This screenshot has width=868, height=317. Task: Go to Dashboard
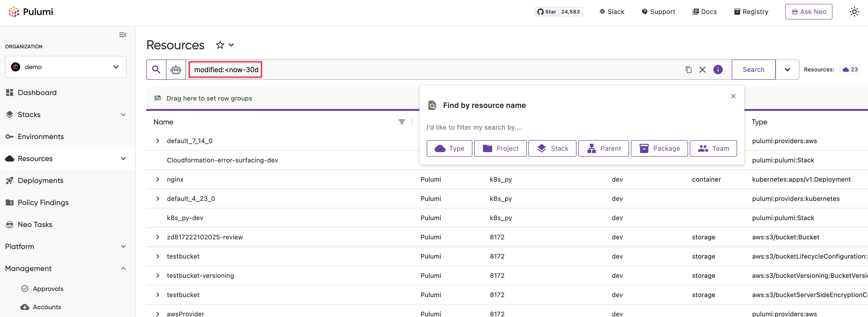[37, 93]
